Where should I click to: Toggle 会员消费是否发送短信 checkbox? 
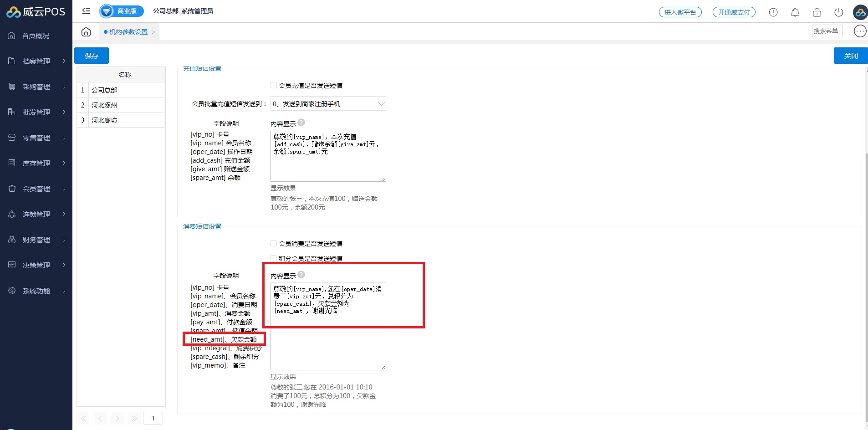click(274, 243)
